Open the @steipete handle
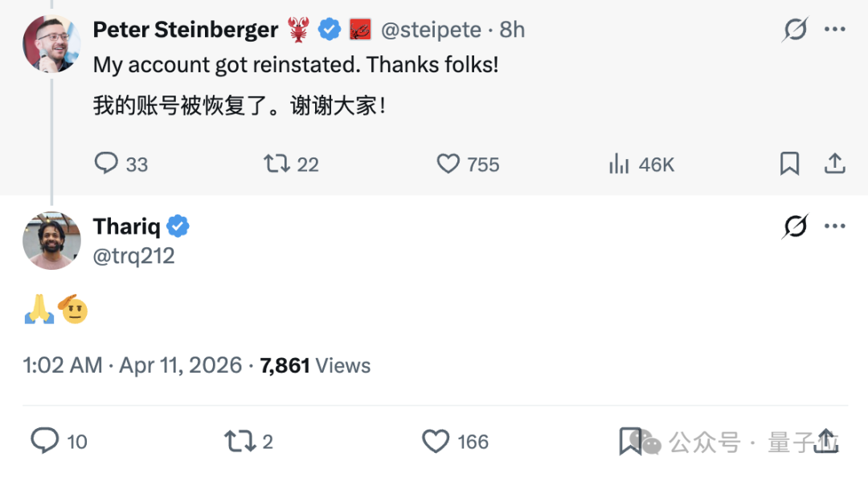The image size is (868, 477). [x=431, y=29]
